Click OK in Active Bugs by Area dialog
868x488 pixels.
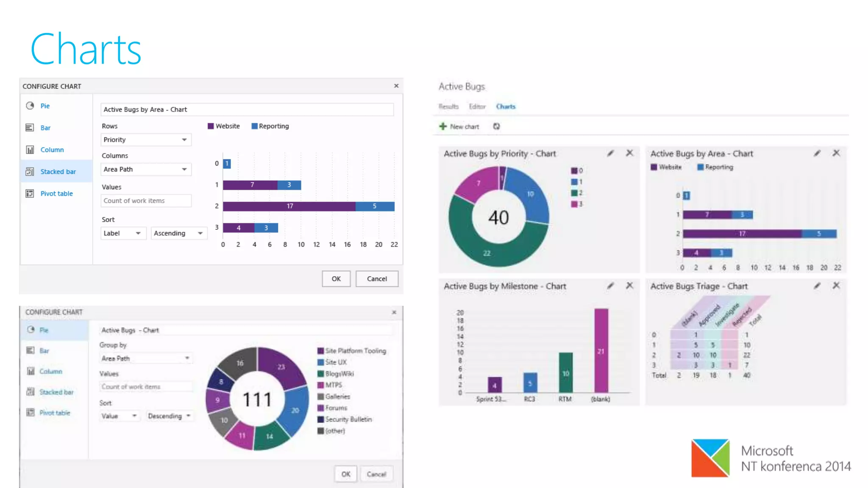pyautogui.click(x=336, y=279)
